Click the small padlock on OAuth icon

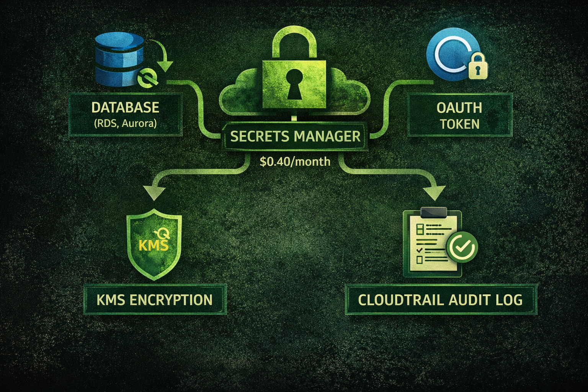click(478, 66)
